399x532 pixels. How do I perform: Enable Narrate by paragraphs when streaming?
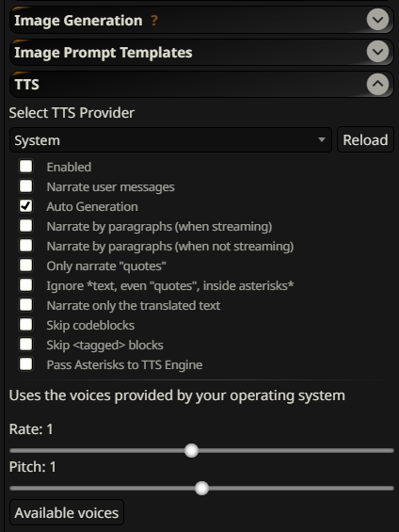click(26, 226)
